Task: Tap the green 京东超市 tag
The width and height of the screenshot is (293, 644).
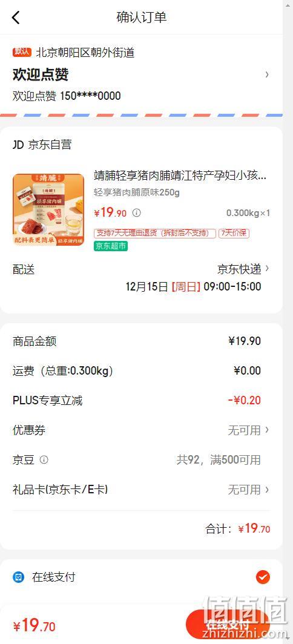Action: (x=111, y=246)
